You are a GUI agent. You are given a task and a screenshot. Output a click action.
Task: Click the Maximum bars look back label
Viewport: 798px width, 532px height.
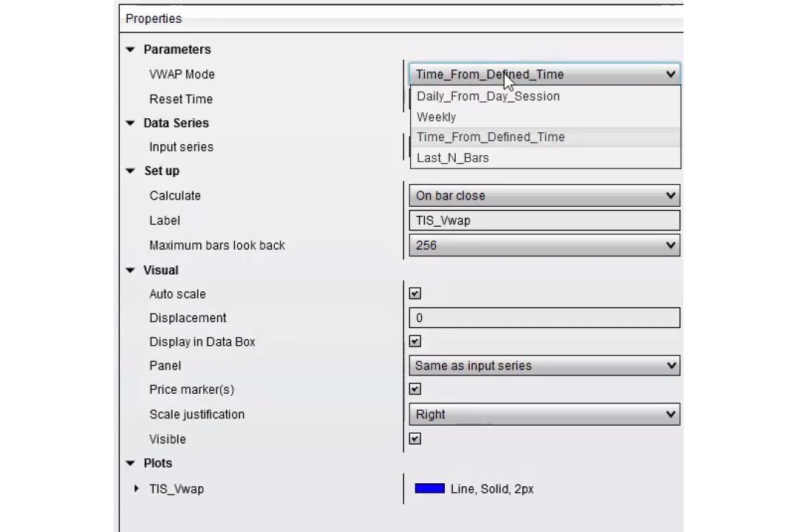tap(216, 245)
